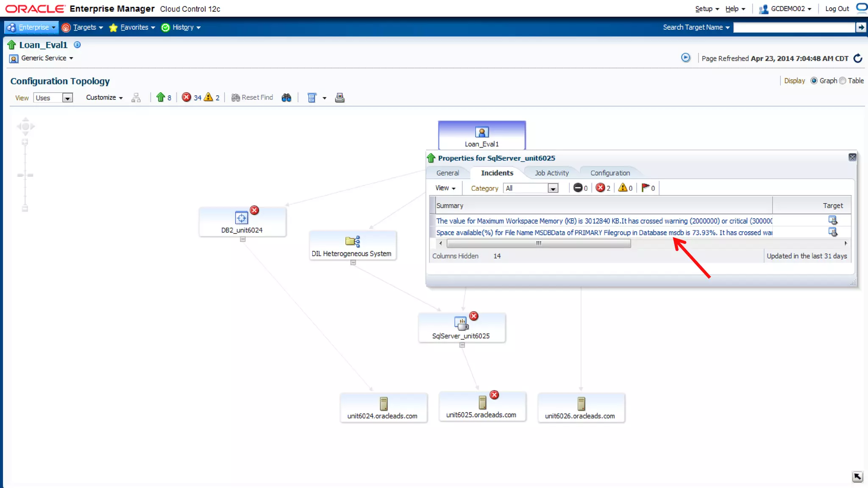The width and height of the screenshot is (868, 488).
Task: Switch to the Job Activity tab
Action: click(x=551, y=173)
